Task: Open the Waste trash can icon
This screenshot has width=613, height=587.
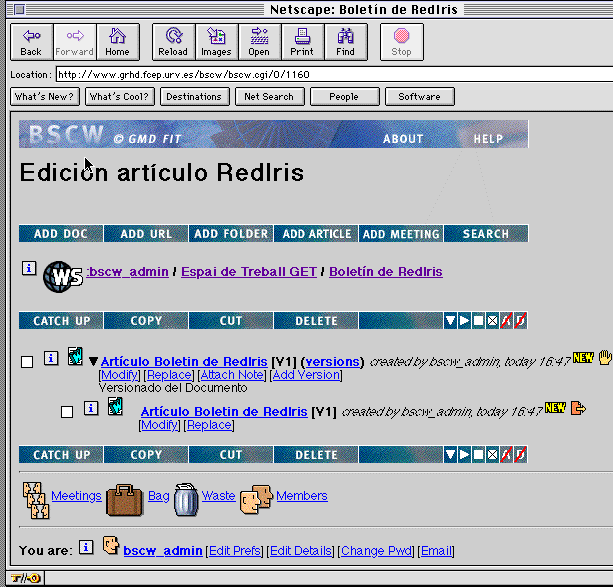Action: (x=185, y=498)
